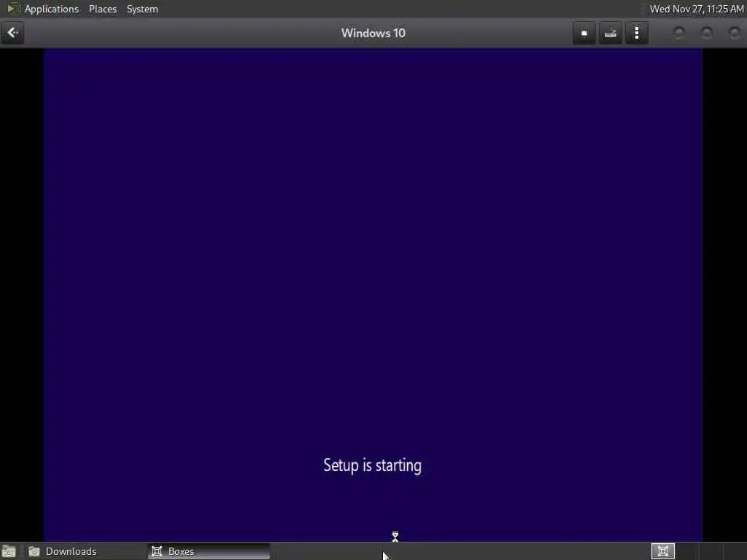Click the Windows 10 title in header bar
This screenshot has height=560, width=747.
pos(373,33)
